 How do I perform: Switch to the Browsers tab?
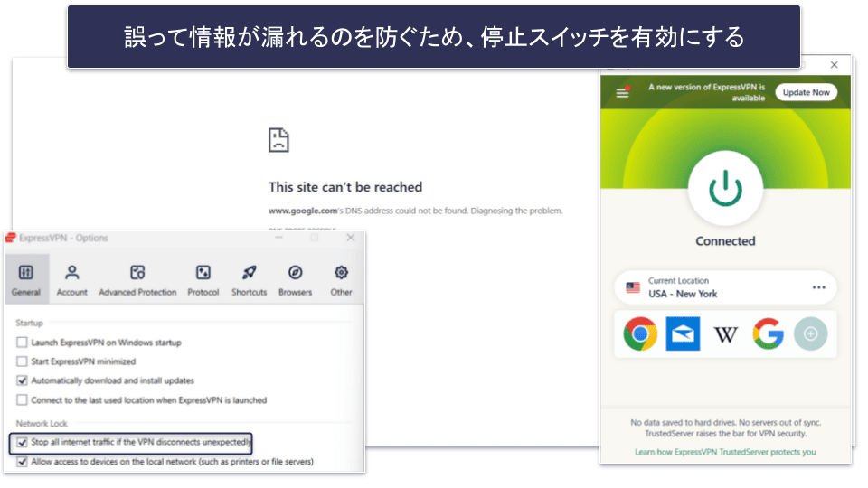tap(295, 279)
